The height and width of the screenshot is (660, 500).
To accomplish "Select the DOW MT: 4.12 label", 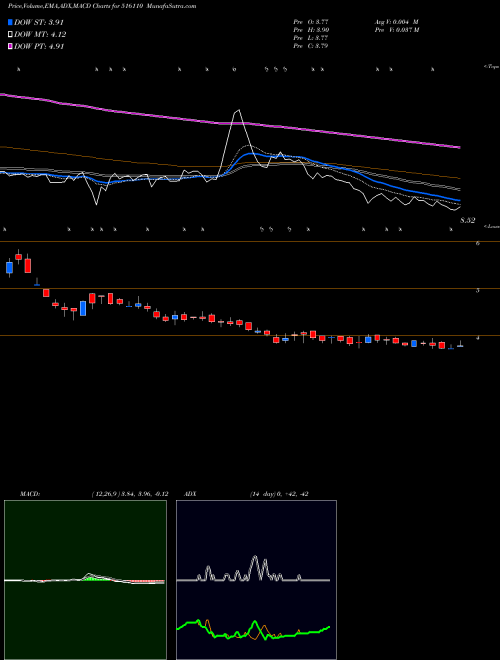I will (40, 35).
